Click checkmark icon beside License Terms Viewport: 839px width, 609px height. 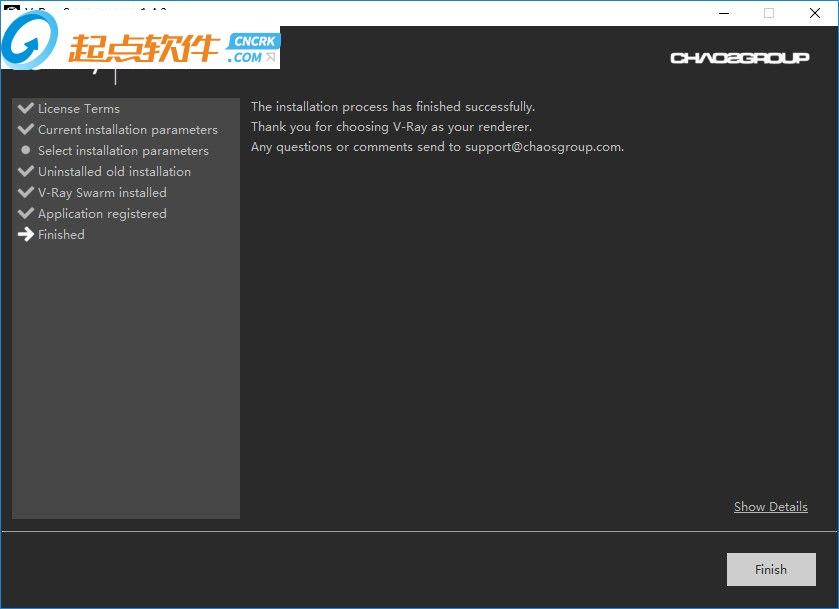click(26, 108)
